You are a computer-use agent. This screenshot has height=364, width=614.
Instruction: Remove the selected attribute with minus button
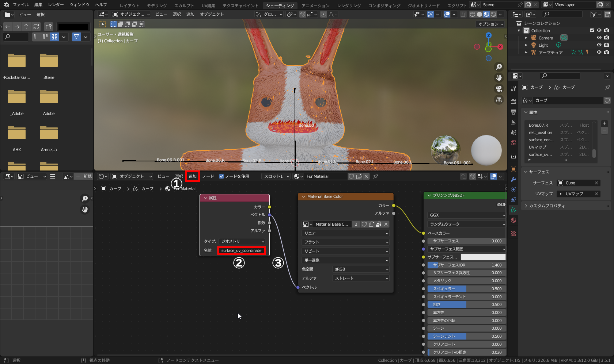(x=604, y=130)
